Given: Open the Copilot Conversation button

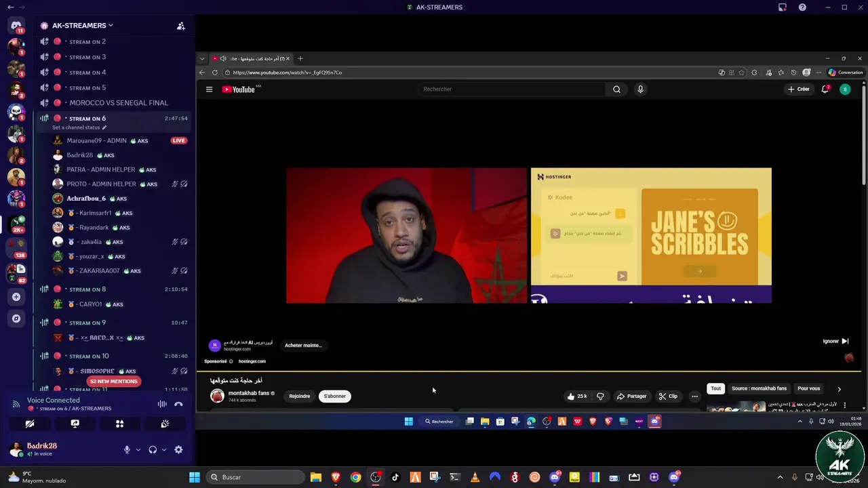Looking at the screenshot, I should 846,73.
